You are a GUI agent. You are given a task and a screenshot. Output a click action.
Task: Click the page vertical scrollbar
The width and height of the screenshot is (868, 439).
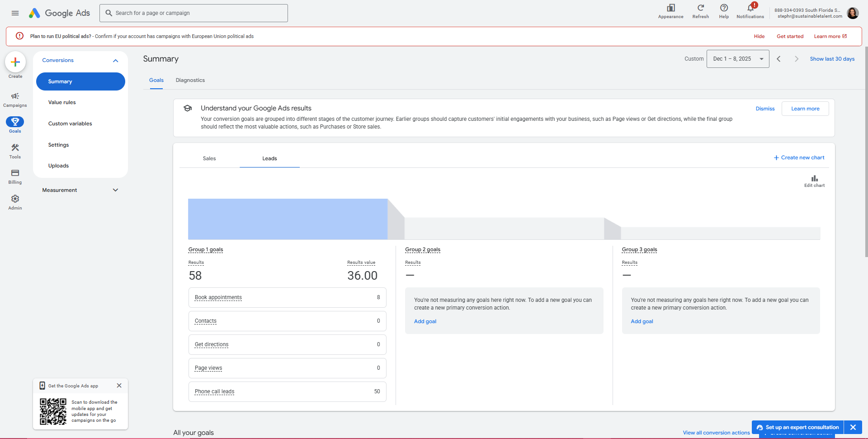tap(866, 152)
